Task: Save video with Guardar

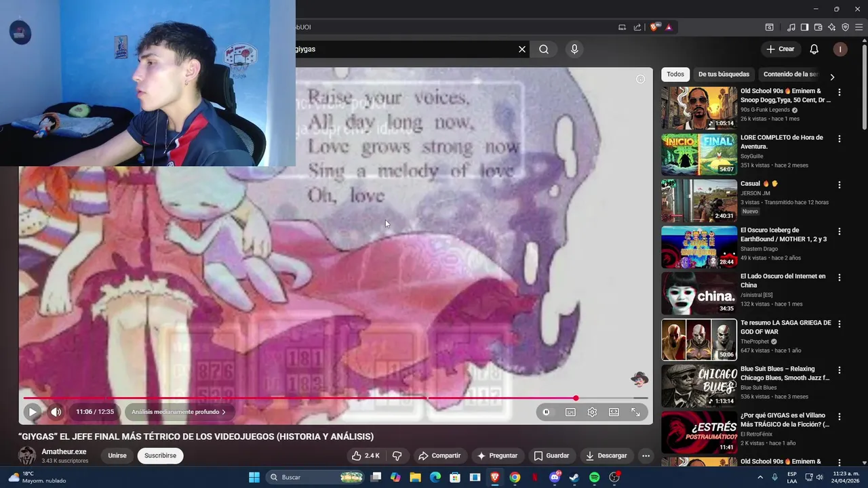Action: tap(551, 455)
